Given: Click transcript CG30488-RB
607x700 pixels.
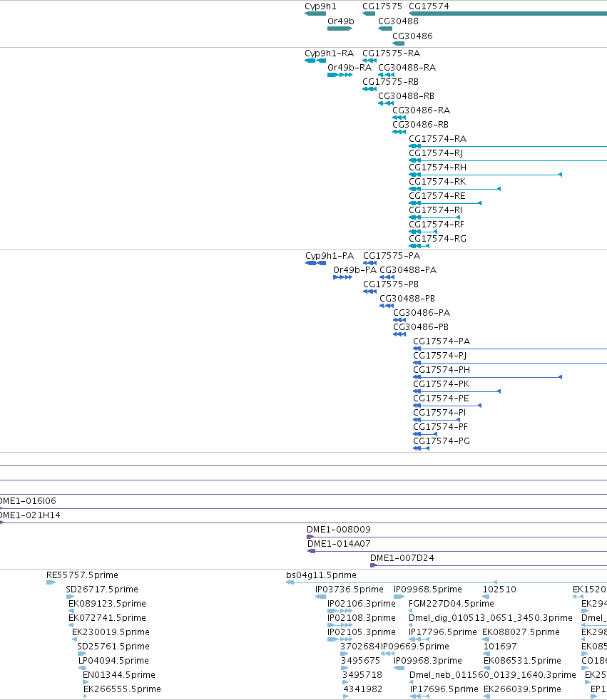Looking at the screenshot, I should (x=406, y=96).
